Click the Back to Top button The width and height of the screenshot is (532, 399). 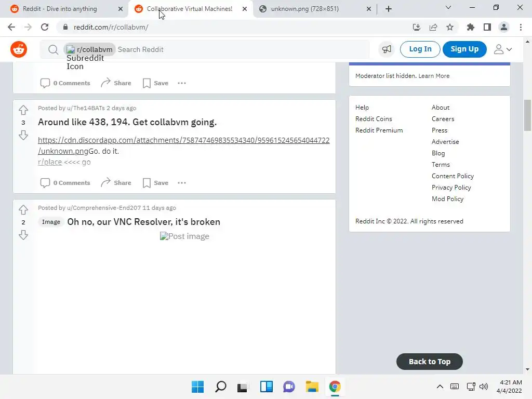coord(429,362)
